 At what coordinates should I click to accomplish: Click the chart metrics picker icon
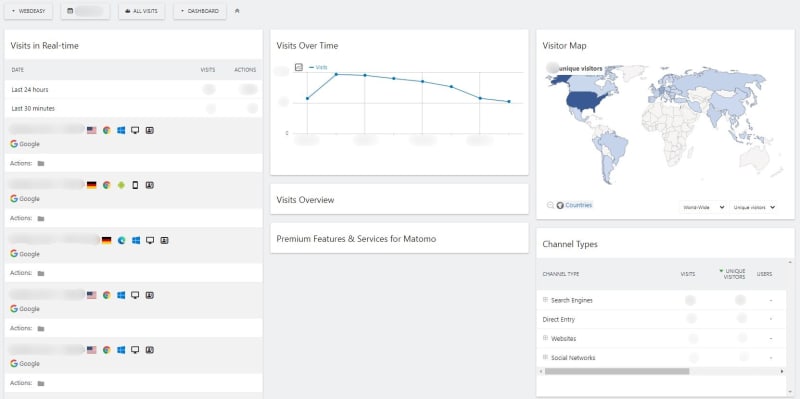click(299, 67)
